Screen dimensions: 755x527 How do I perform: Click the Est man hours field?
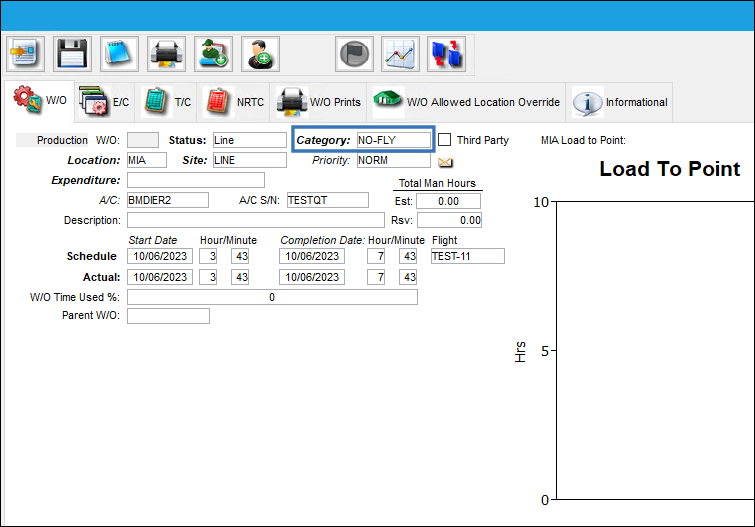448,201
